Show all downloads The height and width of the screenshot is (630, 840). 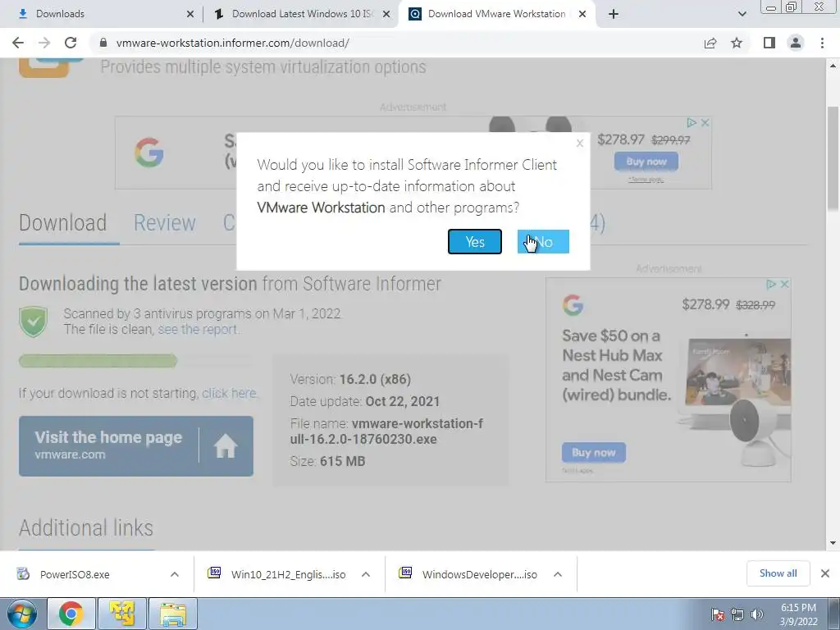(778, 573)
